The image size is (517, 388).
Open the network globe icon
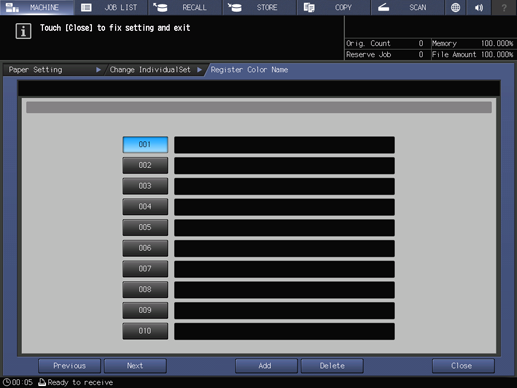pos(455,7)
